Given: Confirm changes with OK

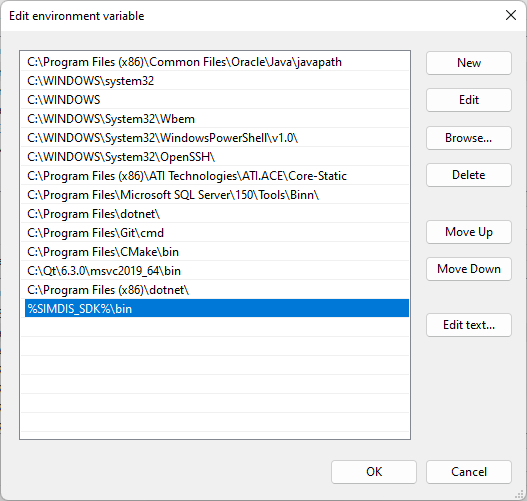Looking at the screenshot, I should point(374,472).
